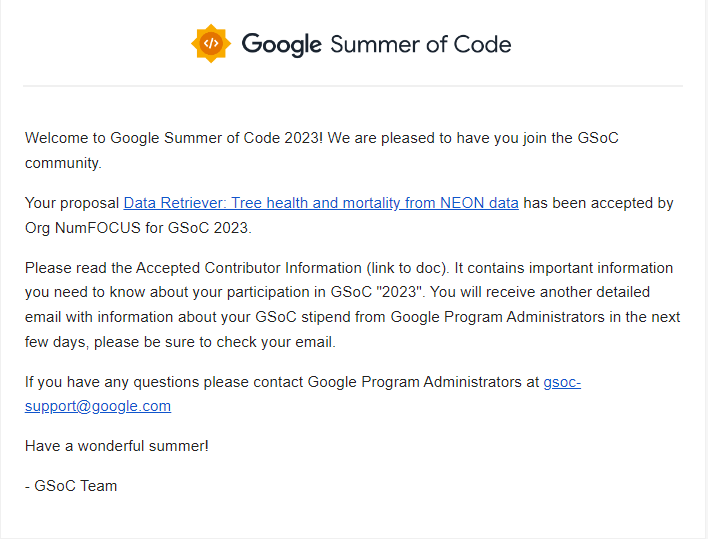Image resolution: width=708 pixels, height=539 pixels.
Task: Click the word "community." in first paragraph
Action: [x=63, y=163]
